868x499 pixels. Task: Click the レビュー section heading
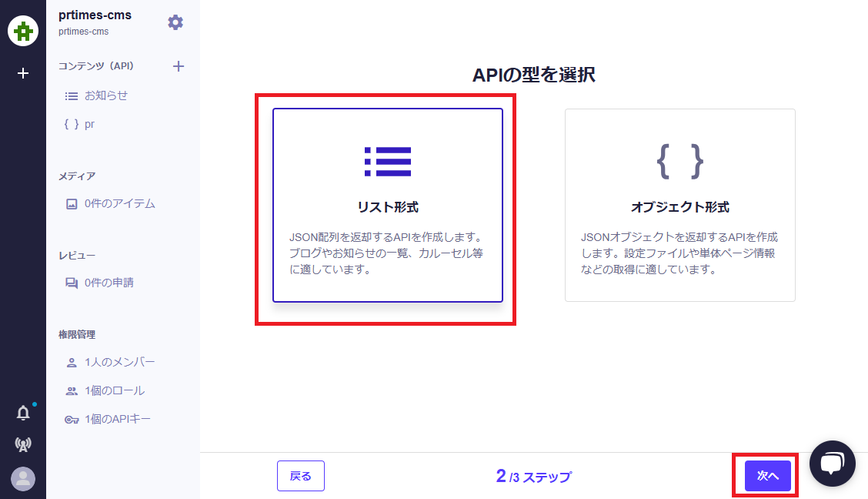click(x=77, y=256)
